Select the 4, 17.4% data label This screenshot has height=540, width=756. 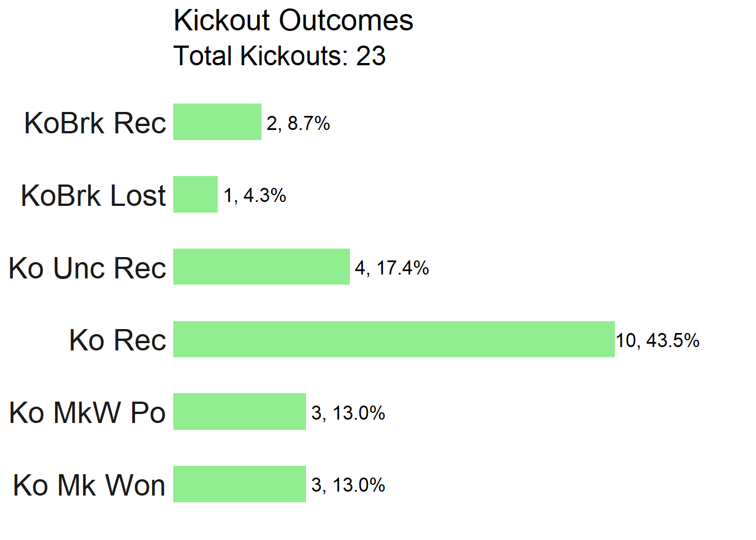[391, 268]
